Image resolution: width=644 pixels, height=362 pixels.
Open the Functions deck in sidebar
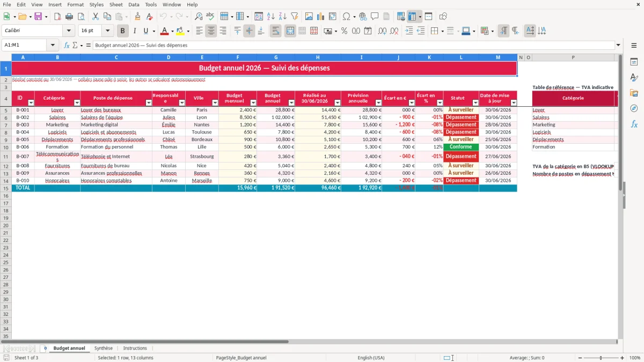[x=634, y=124]
